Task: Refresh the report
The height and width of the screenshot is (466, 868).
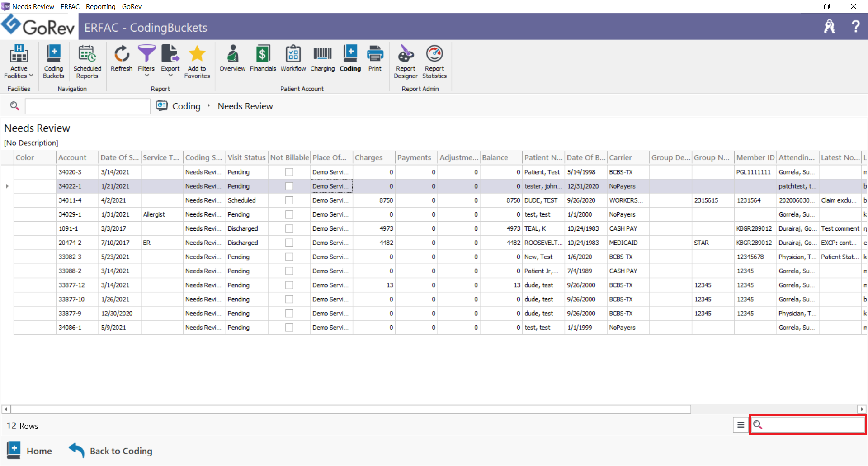Action: pyautogui.click(x=122, y=58)
